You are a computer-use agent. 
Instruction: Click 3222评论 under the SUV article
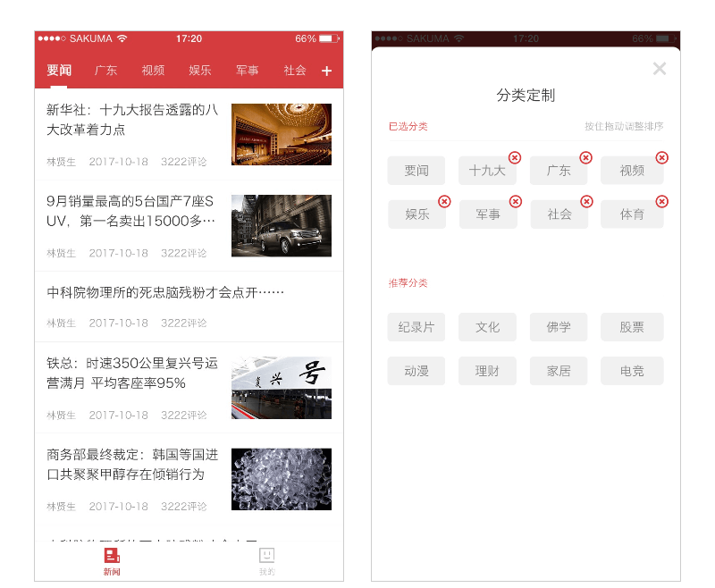point(184,253)
